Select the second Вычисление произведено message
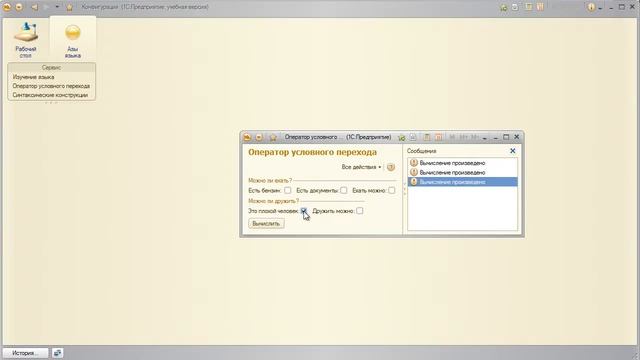 click(x=462, y=172)
